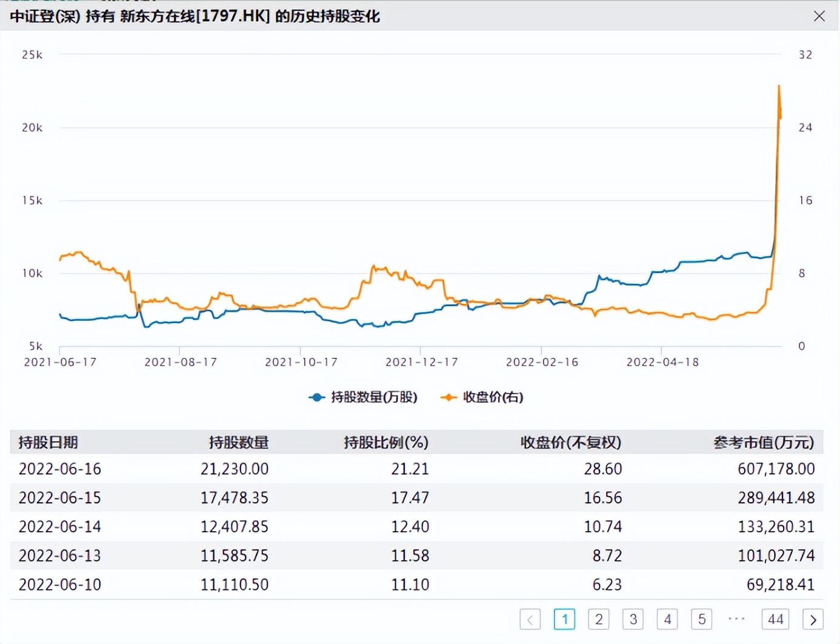
Task: Go to next page arrow
Action: pos(813,619)
